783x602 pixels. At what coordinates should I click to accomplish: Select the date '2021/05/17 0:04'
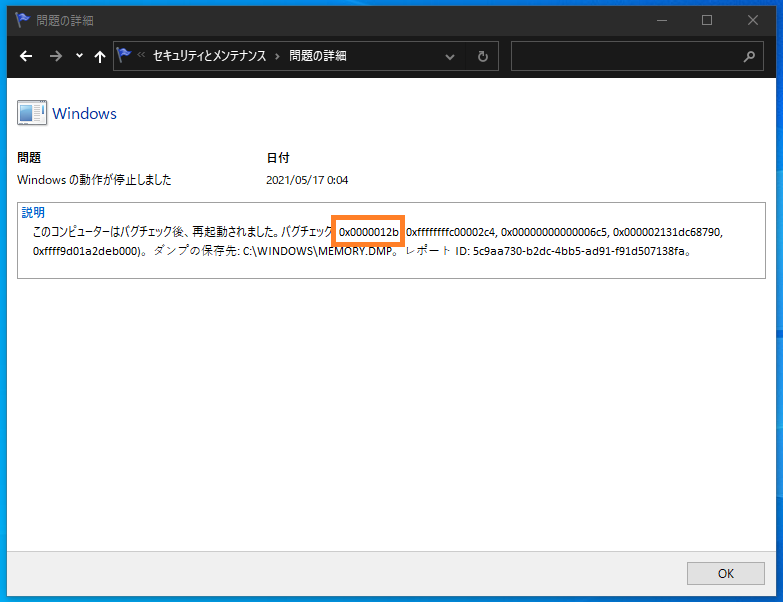click(x=307, y=180)
